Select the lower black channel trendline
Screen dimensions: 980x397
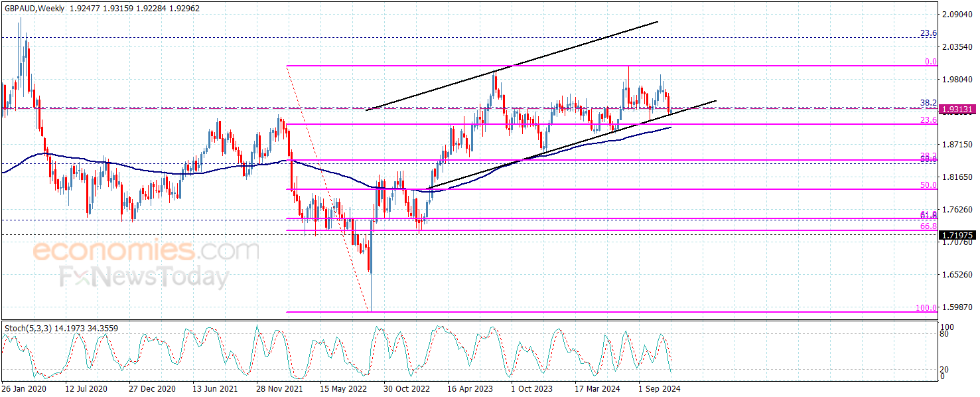tap(571, 145)
